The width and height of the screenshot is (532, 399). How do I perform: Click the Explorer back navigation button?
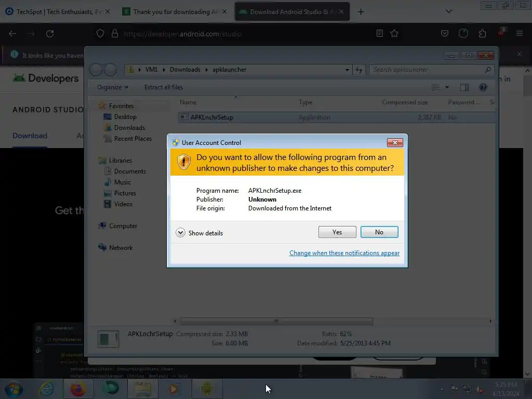[x=96, y=70]
